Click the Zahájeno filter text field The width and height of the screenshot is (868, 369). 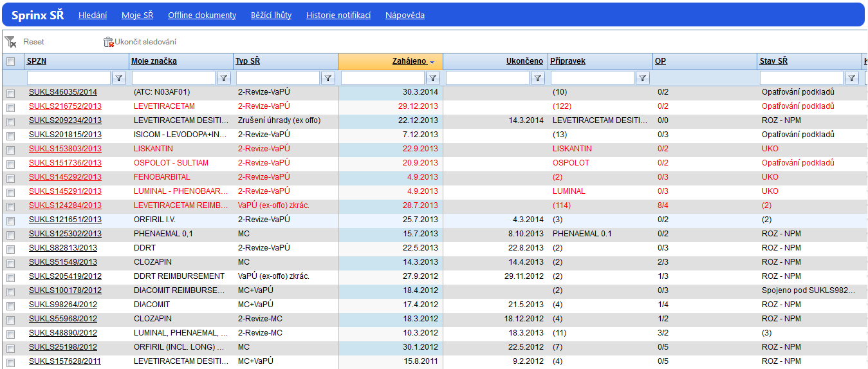(383, 78)
